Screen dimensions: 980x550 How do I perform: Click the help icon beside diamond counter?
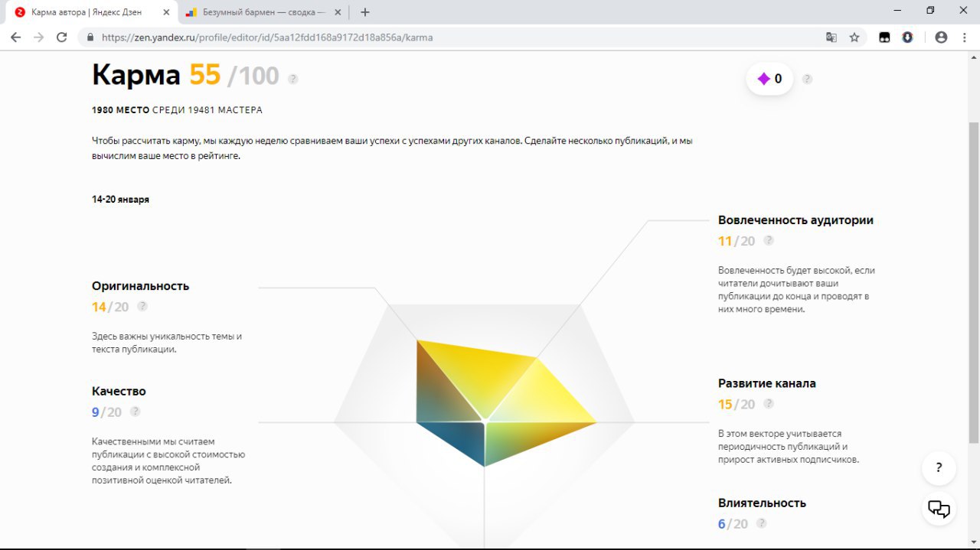807,79
